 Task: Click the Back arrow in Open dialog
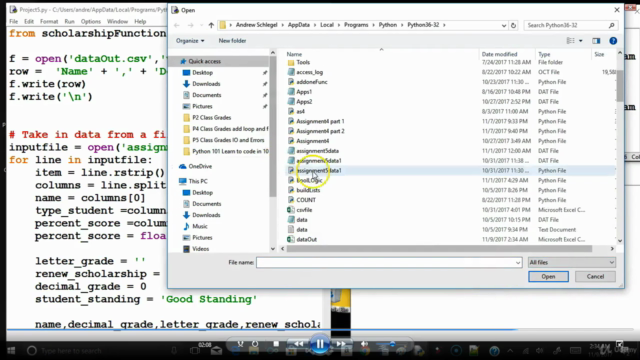point(177,25)
